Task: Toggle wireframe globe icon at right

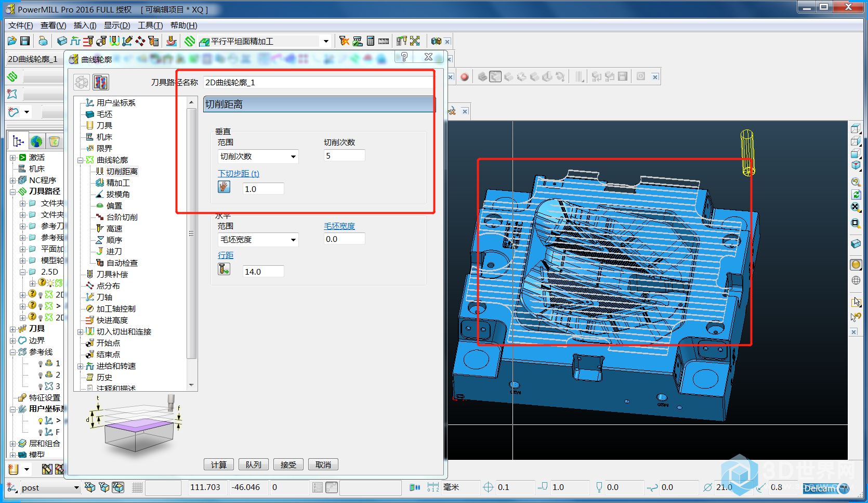Action: click(x=856, y=280)
